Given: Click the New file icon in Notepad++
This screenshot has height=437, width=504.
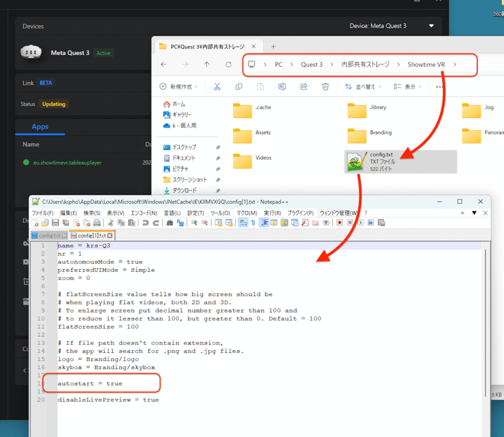Looking at the screenshot, I should point(35,223).
